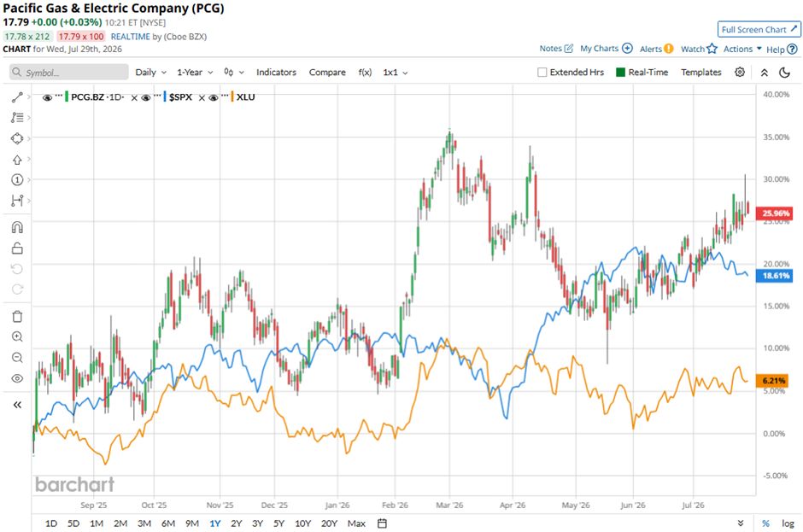Open the Indicators panel
Viewport: 803px width, 532px height.
coord(276,73)
